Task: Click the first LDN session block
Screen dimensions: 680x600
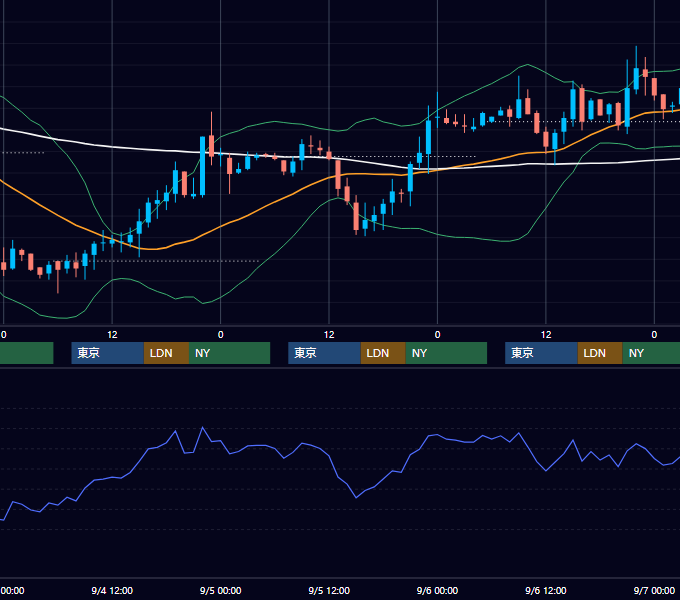Action: click(166, 353)
